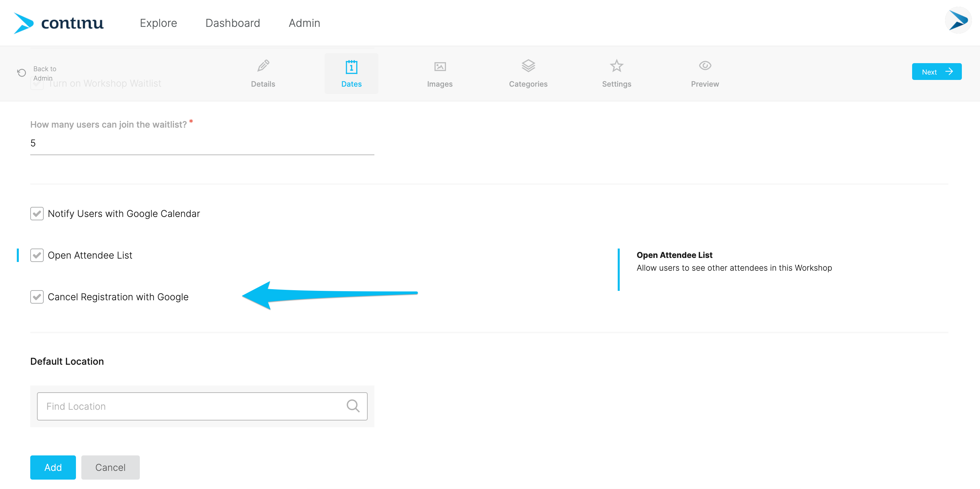The width and height of the screenshot is (980, 489).
Task: Click the Details pencil icon
Action: click(x=263, y=66)
